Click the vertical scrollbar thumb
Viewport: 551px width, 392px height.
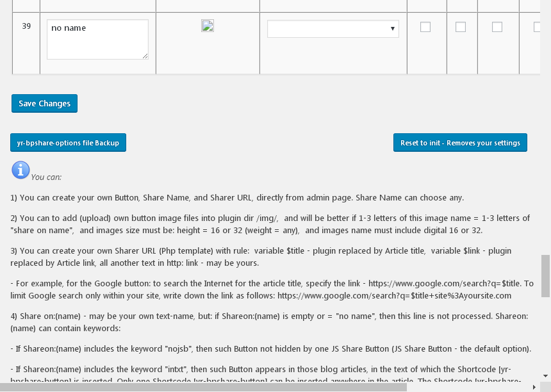[x=545, y=275]
